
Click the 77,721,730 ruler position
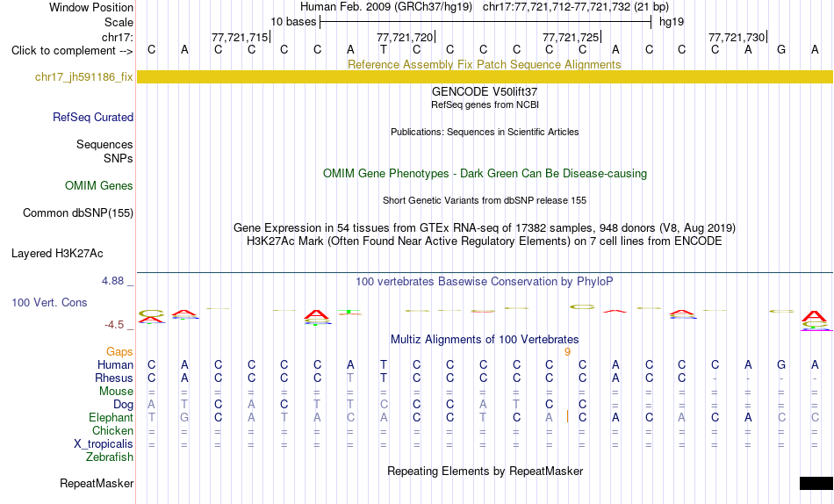coord(737,37)
